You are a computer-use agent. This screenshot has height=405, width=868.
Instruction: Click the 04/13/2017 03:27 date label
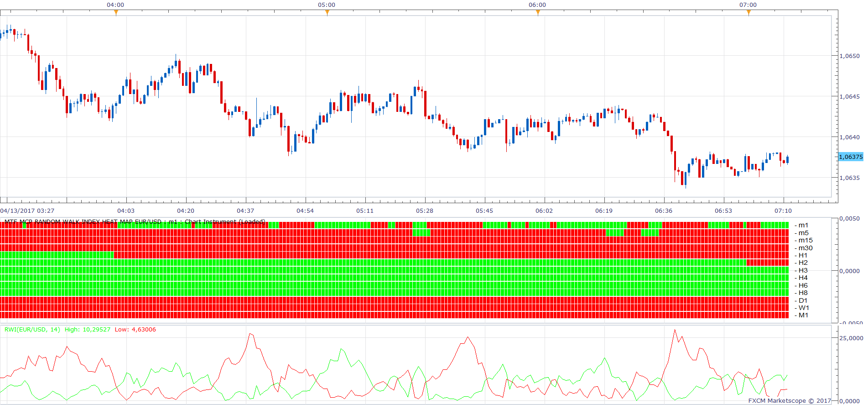pos(27,210)
